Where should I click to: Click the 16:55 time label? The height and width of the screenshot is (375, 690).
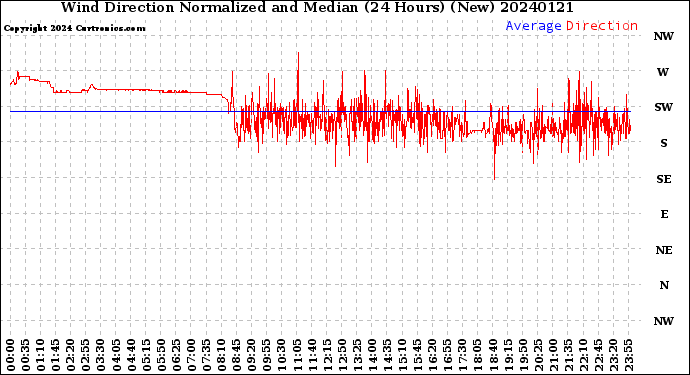point(448,355)
